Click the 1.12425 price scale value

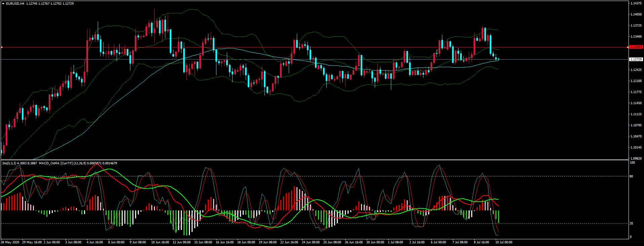[636, 70]
